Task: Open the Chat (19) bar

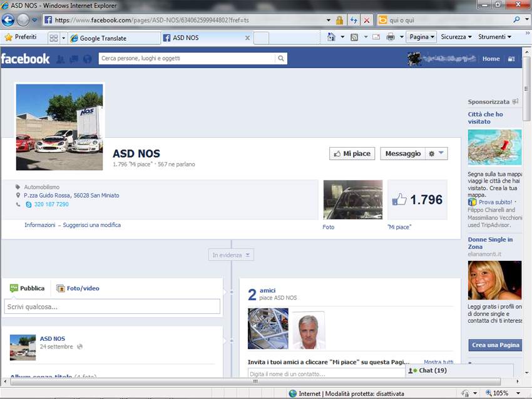Action: (459, 370)
